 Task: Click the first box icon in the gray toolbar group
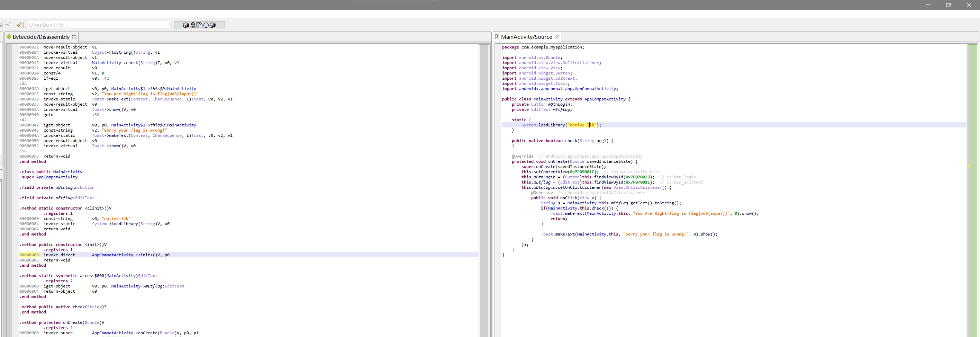186,25
